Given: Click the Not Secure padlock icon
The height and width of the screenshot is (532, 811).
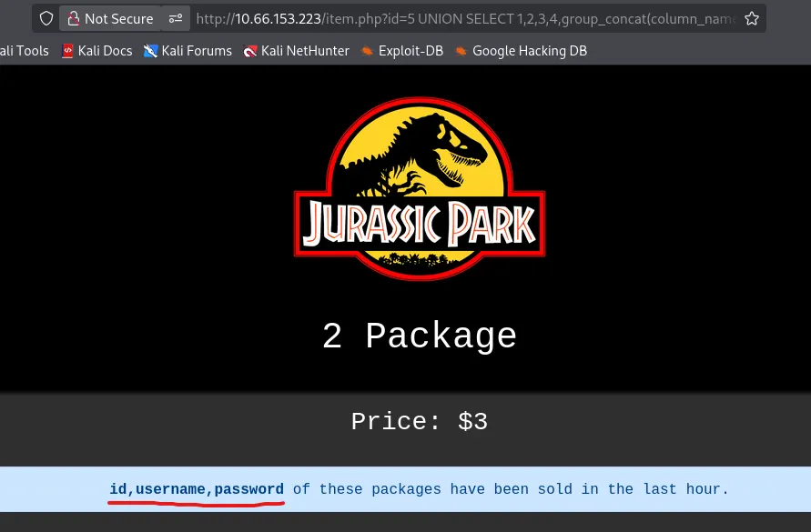Looking at the screenshot, I should pyautogui.click(x=74, y=18).
